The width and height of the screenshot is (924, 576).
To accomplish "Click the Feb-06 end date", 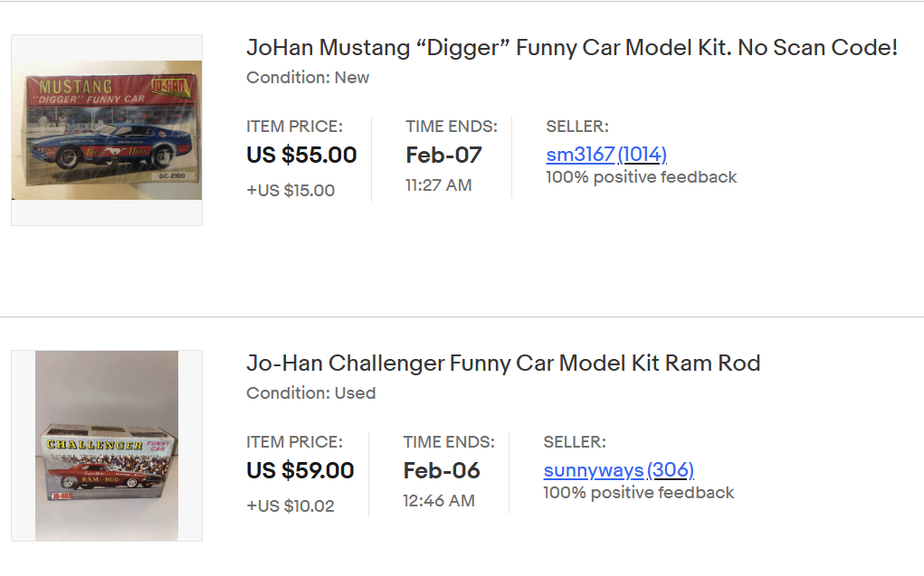I will pyautogui.click(x=442, y=470).
